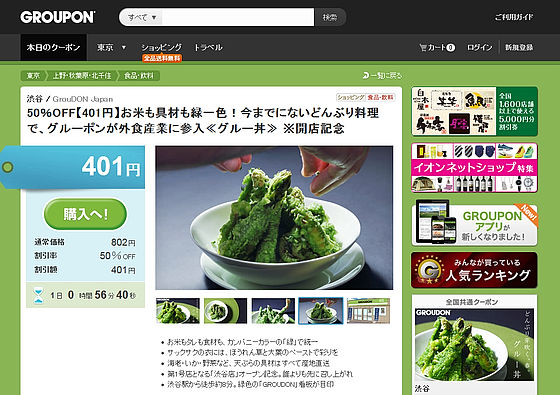Click the 上野・秋葉原・北千住 breadcrumb

82,76
